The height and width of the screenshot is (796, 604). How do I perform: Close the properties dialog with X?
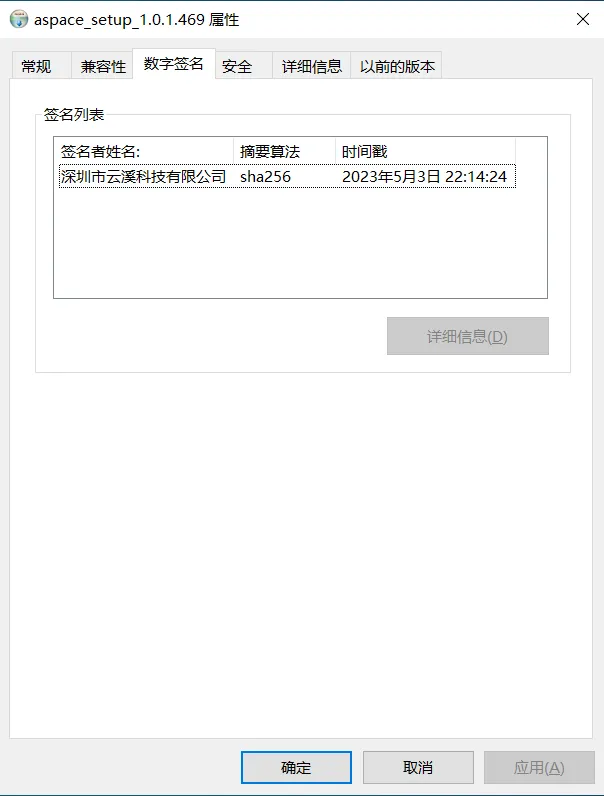(583, 19)
